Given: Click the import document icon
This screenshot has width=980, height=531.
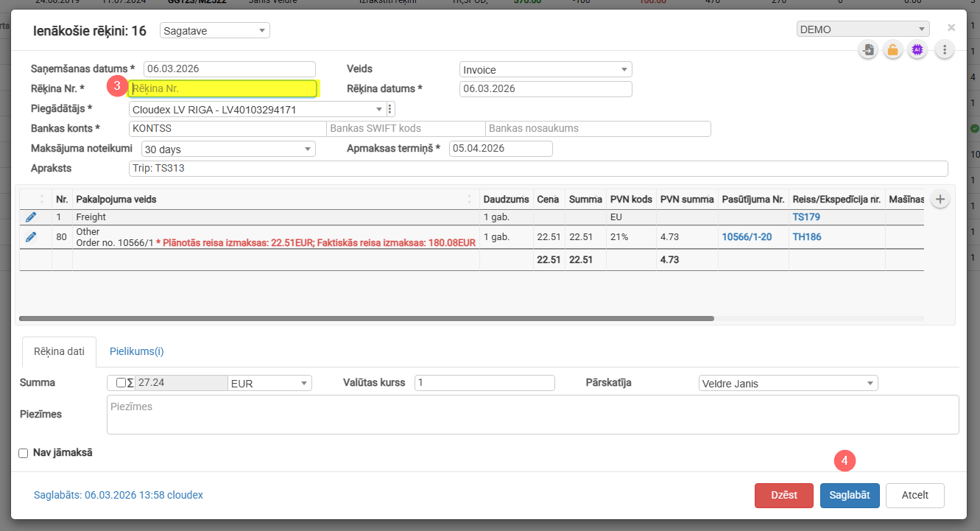Looking at the screenshot, I should 869,50.
